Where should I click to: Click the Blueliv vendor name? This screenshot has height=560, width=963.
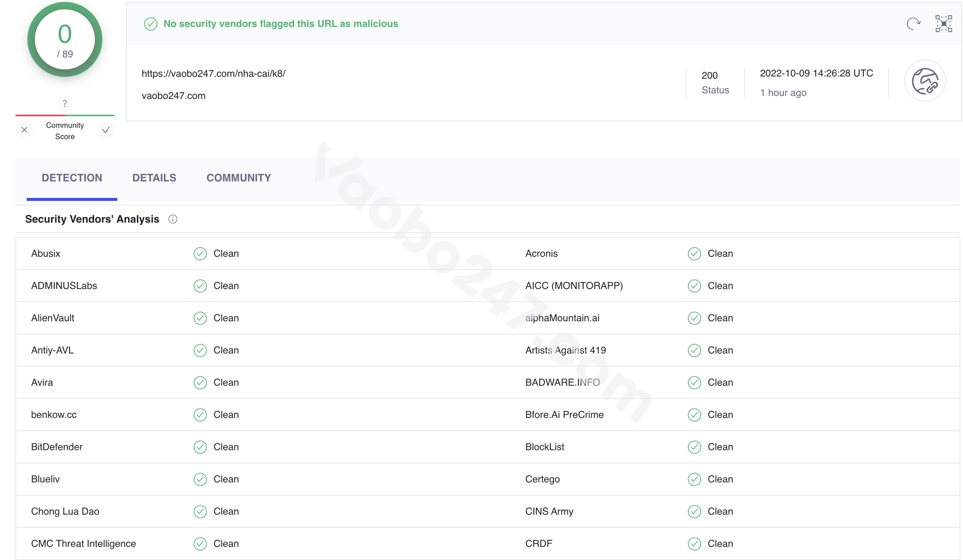tap(45, 479)
